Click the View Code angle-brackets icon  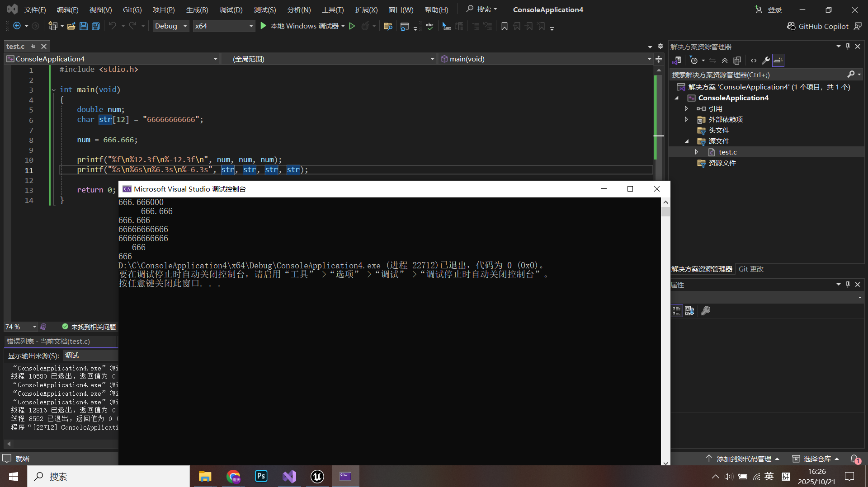point(754,60)
